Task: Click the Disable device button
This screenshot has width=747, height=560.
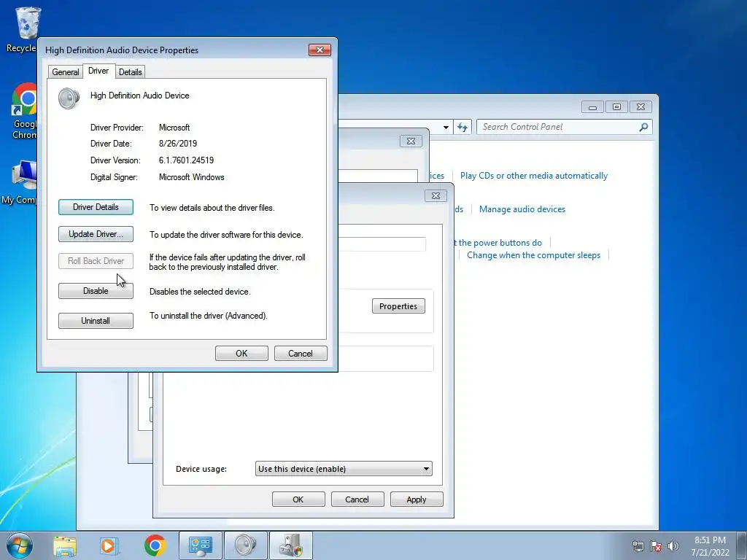Action: click(96, 291)
